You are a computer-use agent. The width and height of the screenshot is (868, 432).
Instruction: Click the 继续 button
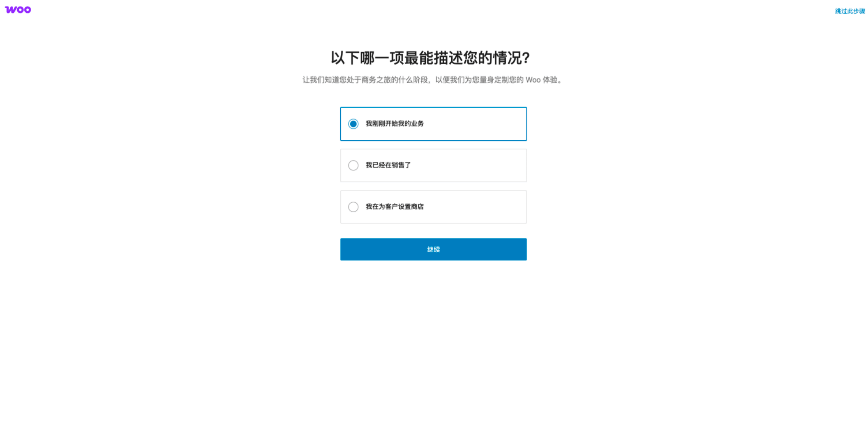coord(433,249)
